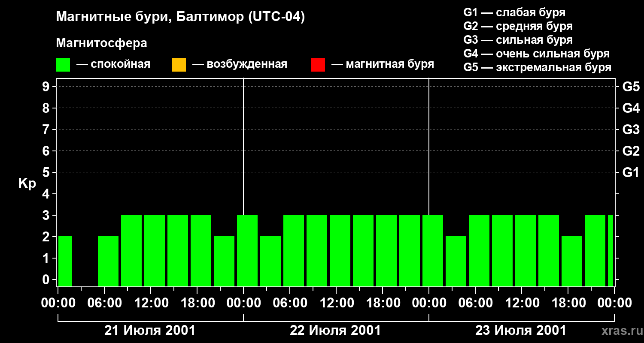This screenshot has width=644, height=343.
Task: Click the orange «возбужденная» legend swatch
Action: click(179, 65)
